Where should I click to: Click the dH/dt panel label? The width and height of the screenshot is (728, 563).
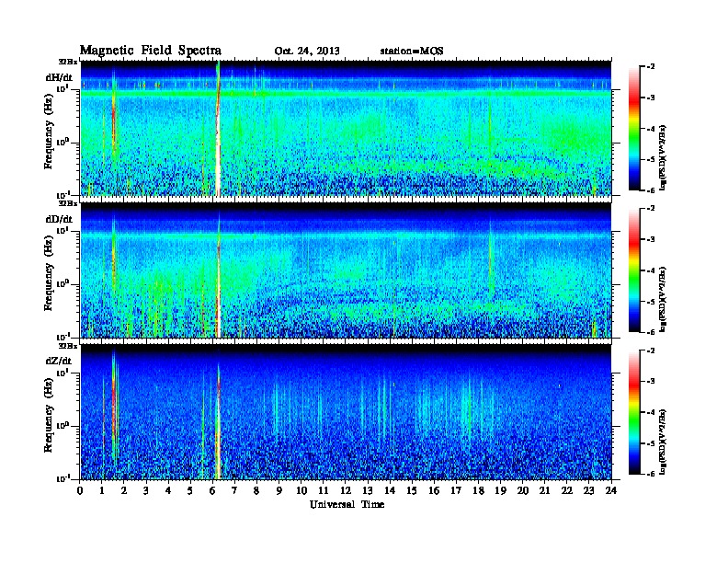(x=59, y=77)
